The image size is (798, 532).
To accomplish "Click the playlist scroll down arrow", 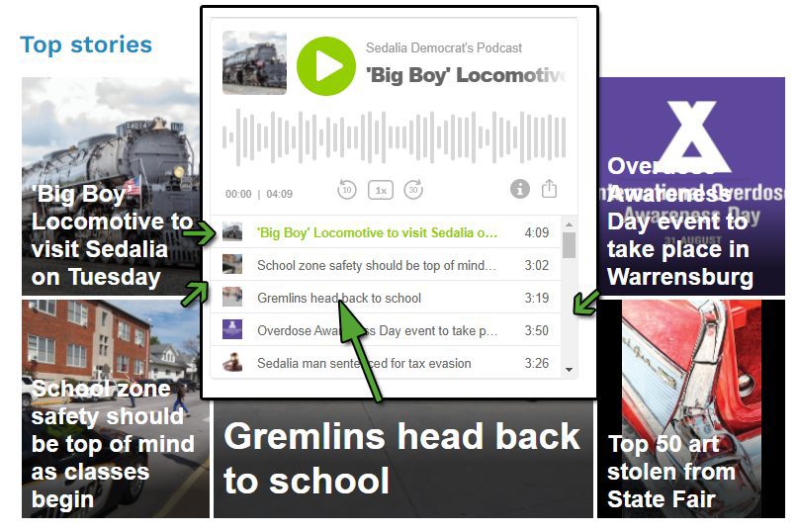I will click(569, 370).
